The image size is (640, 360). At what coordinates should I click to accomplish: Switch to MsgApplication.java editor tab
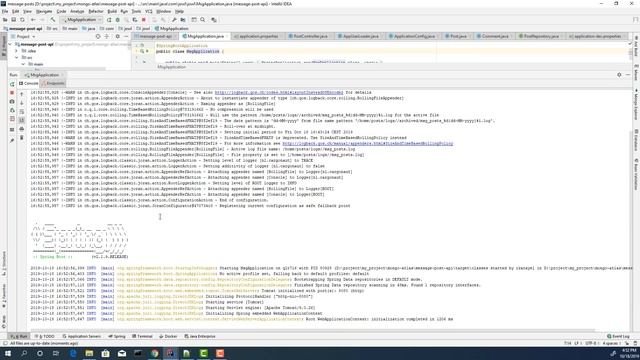tap(204, 36)
